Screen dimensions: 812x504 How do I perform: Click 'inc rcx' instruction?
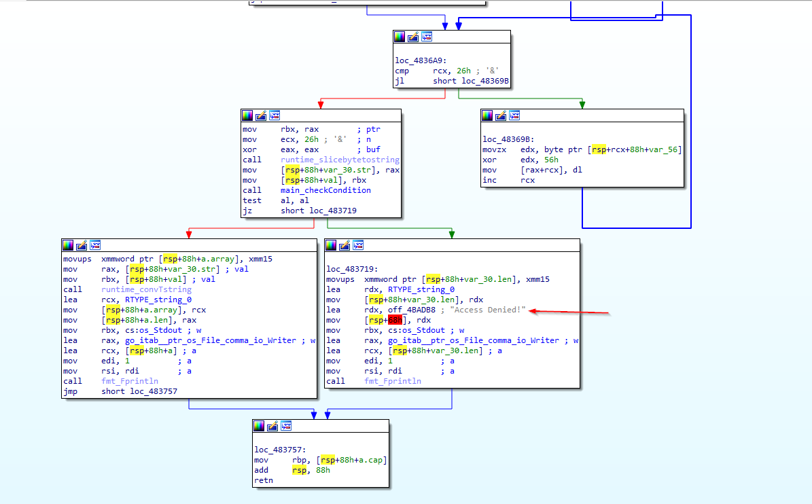[x=508, y=180]
